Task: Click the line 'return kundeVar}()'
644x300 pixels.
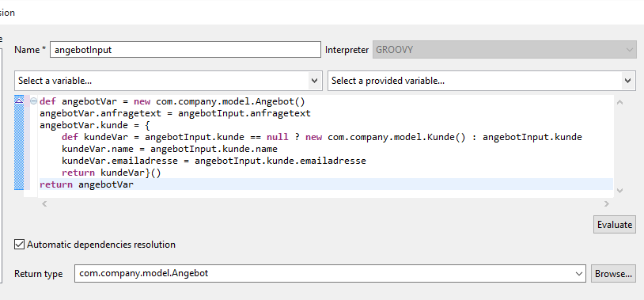Action: click(x=112, y=173)
